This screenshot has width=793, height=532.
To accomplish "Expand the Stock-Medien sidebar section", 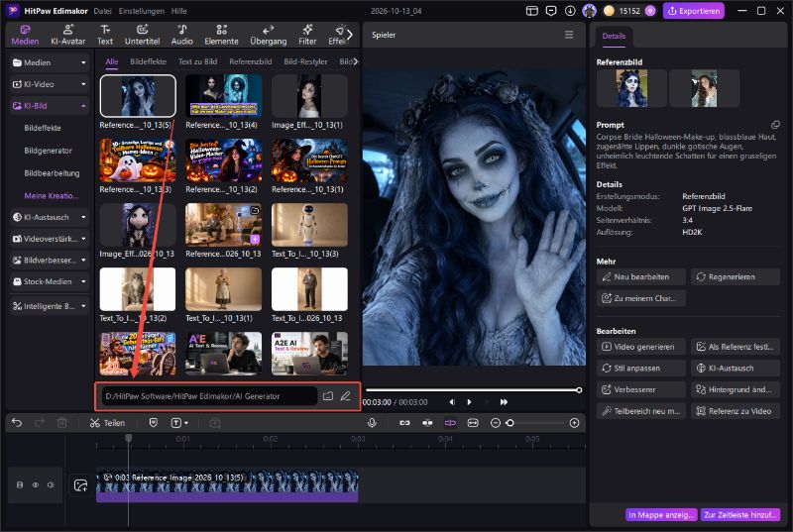I will [x=49, y=281].
